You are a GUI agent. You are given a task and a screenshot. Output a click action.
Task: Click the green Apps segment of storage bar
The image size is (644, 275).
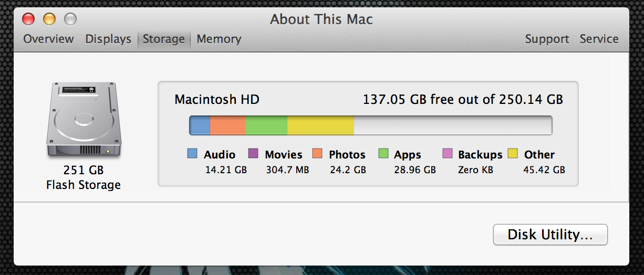[267, 125]
